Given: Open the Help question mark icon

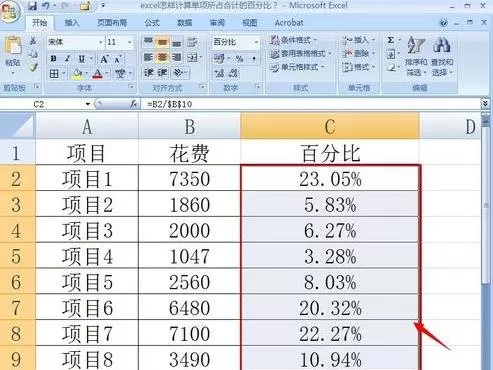Looking at the screenshot, I should click(443, 23).
